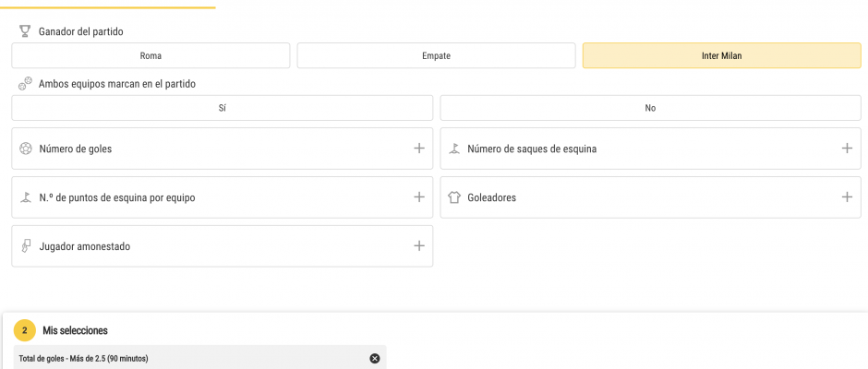Expand Número de goles with plus sign

(x=419, y=149)
